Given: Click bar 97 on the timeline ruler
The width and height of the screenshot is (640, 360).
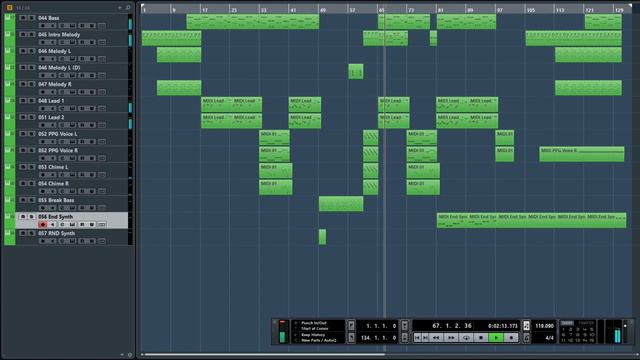Looking at the screenshot, I should point(500,9).
